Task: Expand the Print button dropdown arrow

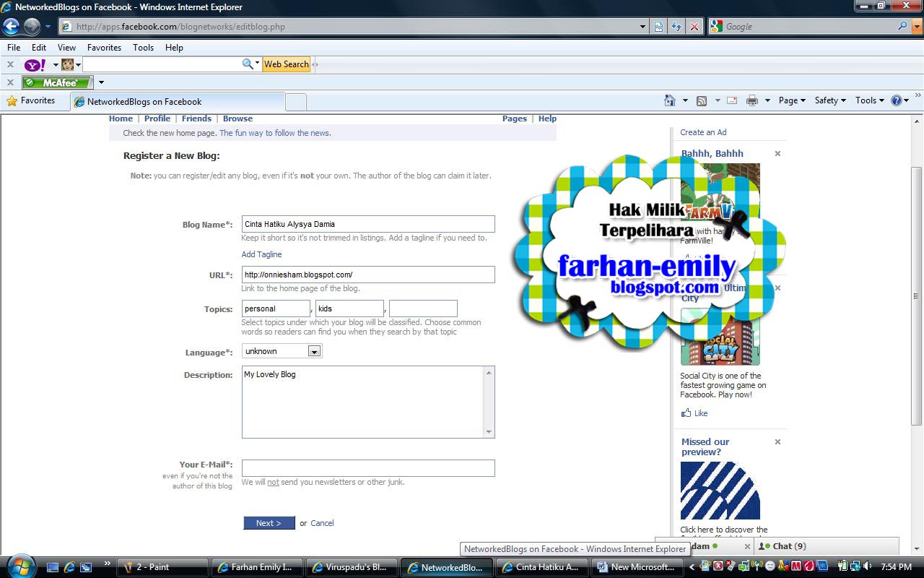Action: point(767,101)
